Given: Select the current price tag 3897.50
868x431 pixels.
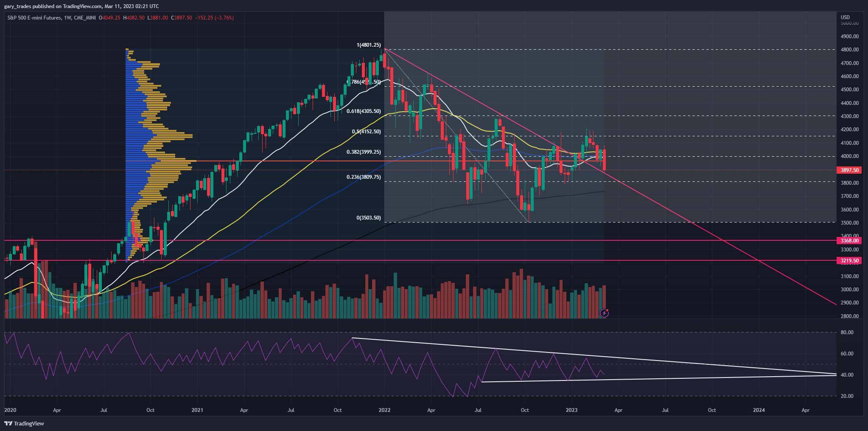Looking at the screenshot, I should click(x=849, y=170).
